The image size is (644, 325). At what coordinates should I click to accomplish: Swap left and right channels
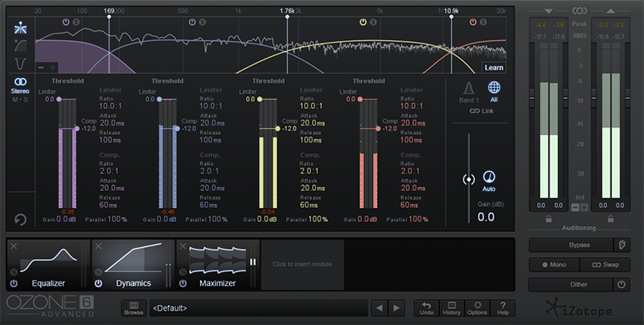(605, 265)
